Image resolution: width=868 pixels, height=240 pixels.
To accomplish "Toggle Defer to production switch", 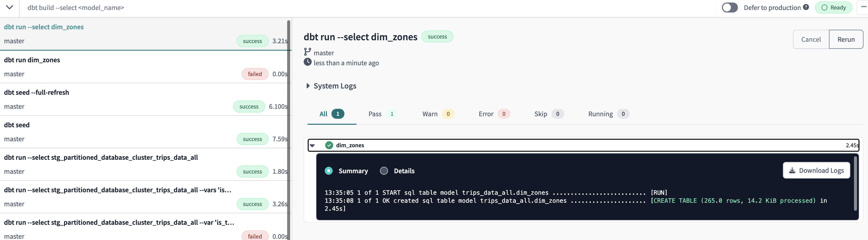I will click(x=729, y=8).
